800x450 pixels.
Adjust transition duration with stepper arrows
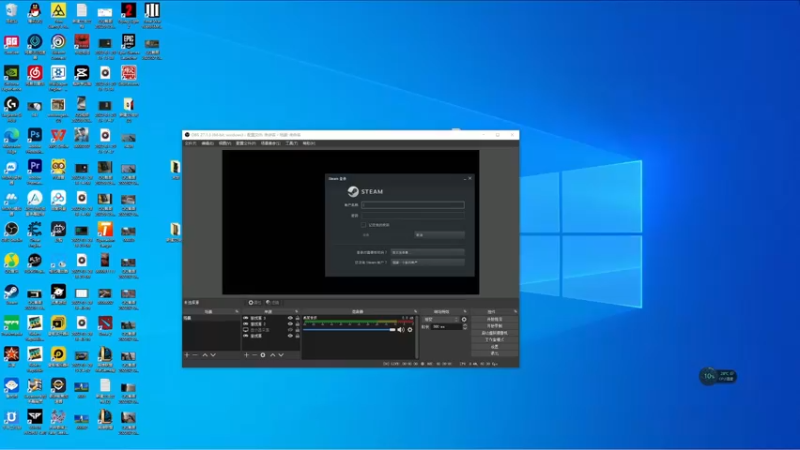click(465, 327)
